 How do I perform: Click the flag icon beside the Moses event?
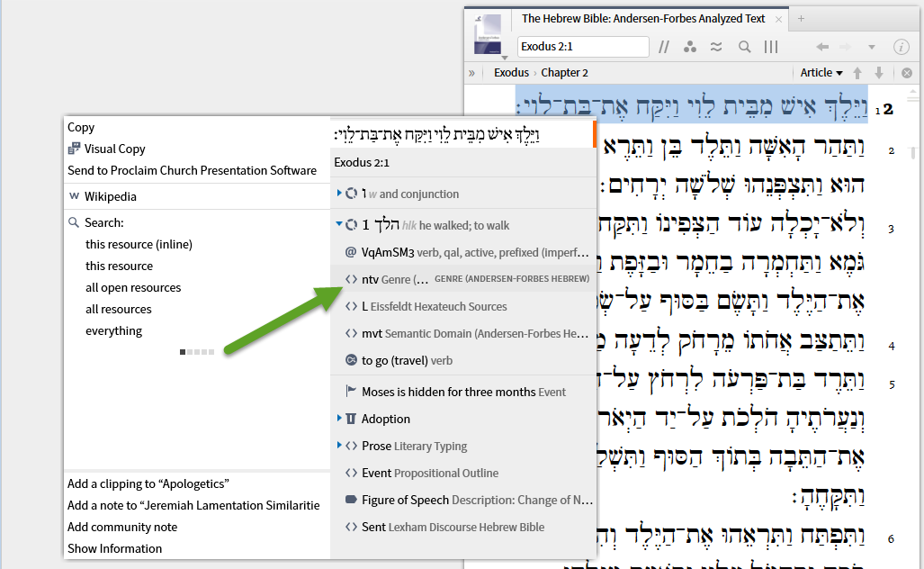click(x=351, y=391)
